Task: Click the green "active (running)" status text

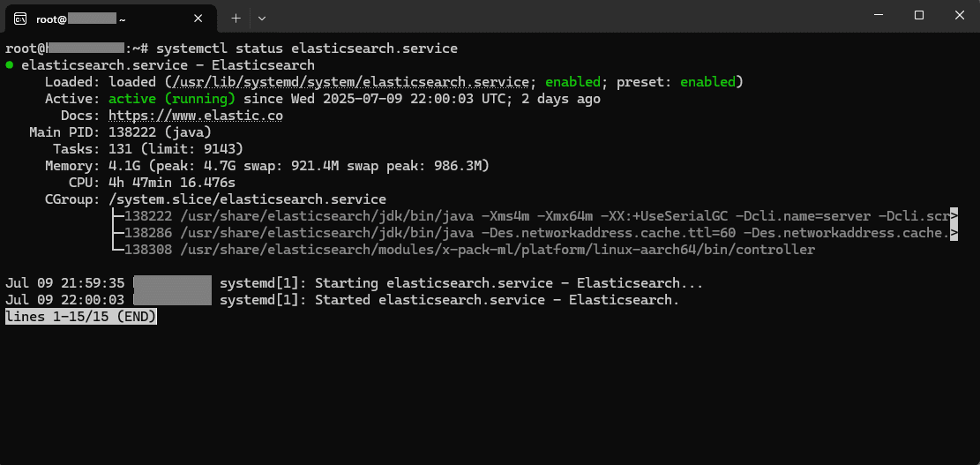Action: [x=172, y=99]
